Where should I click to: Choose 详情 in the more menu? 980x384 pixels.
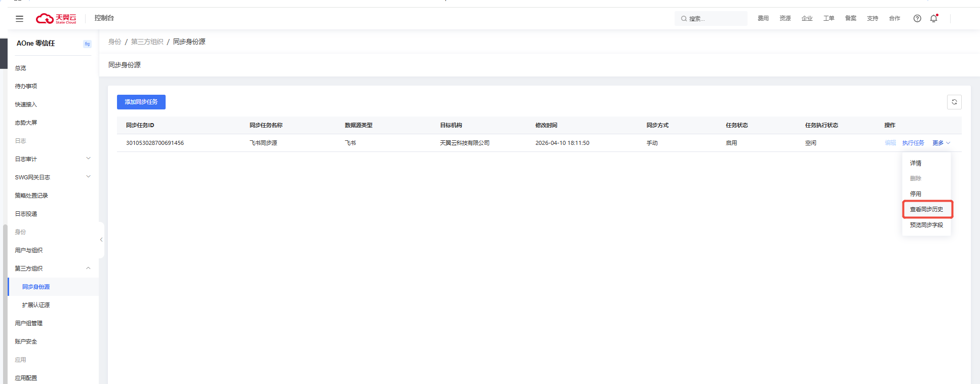916,163
